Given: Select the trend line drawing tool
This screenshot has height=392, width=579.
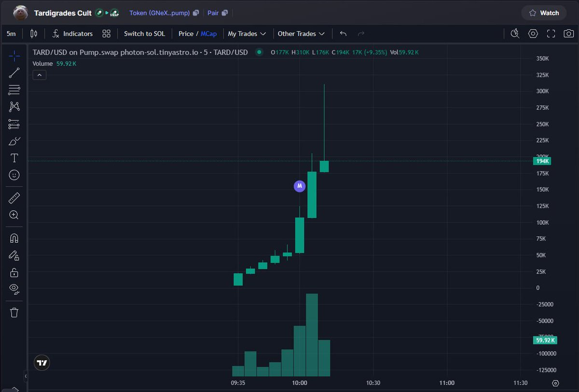Looking at the screenshot, I should pyautogui.click(x=15, y=73).
